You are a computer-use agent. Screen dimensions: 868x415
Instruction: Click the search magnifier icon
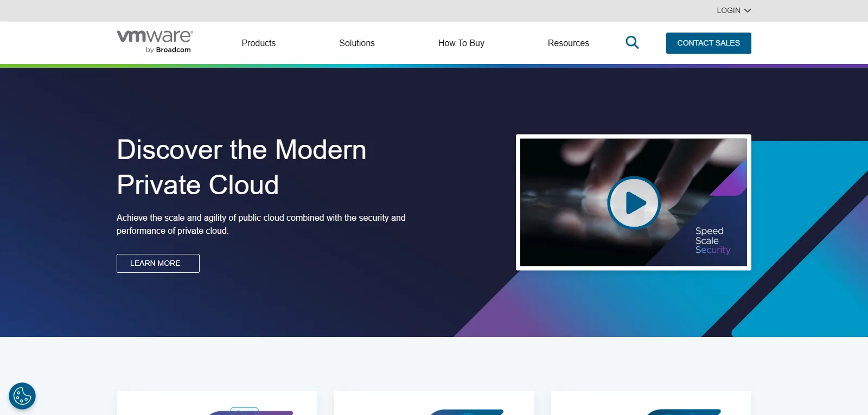[x=632, y=42]
